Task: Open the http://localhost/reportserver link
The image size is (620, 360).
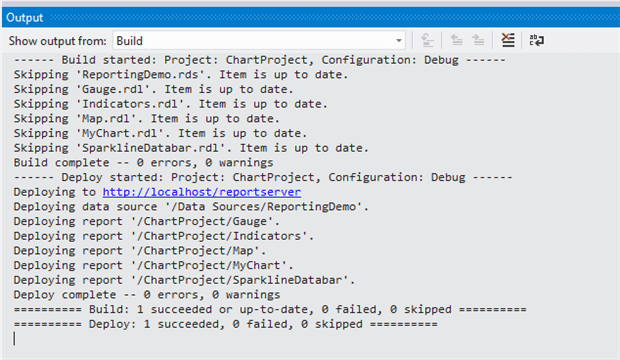Action: (x=202, y=192)
